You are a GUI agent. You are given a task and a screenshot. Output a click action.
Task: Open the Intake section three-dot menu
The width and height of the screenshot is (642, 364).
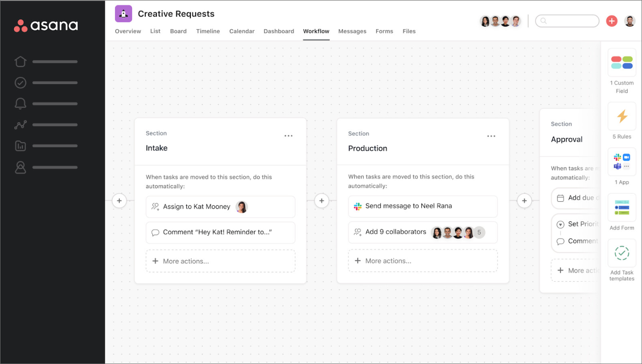[288, 136]
